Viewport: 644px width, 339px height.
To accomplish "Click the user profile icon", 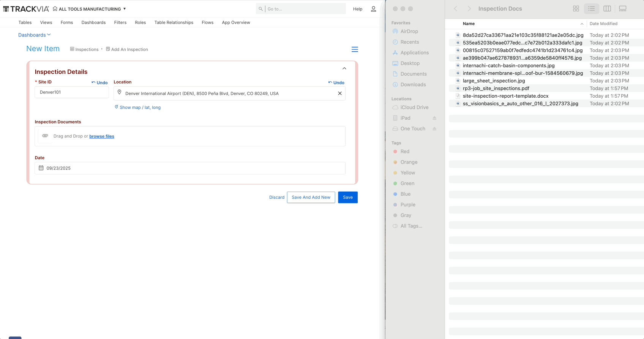I will [x=373, y=9].
